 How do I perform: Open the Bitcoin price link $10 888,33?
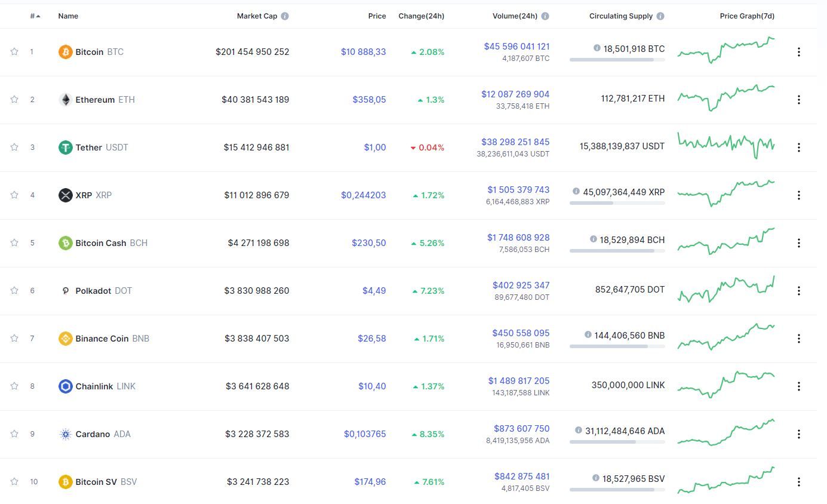[363, 52]
